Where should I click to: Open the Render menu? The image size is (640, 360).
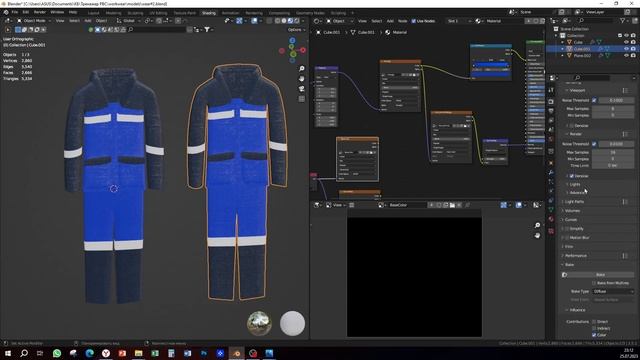tap(40, 12)
